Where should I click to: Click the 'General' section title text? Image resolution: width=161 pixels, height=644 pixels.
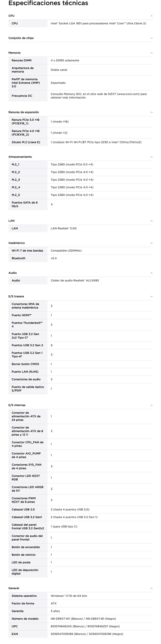point(14,588)
